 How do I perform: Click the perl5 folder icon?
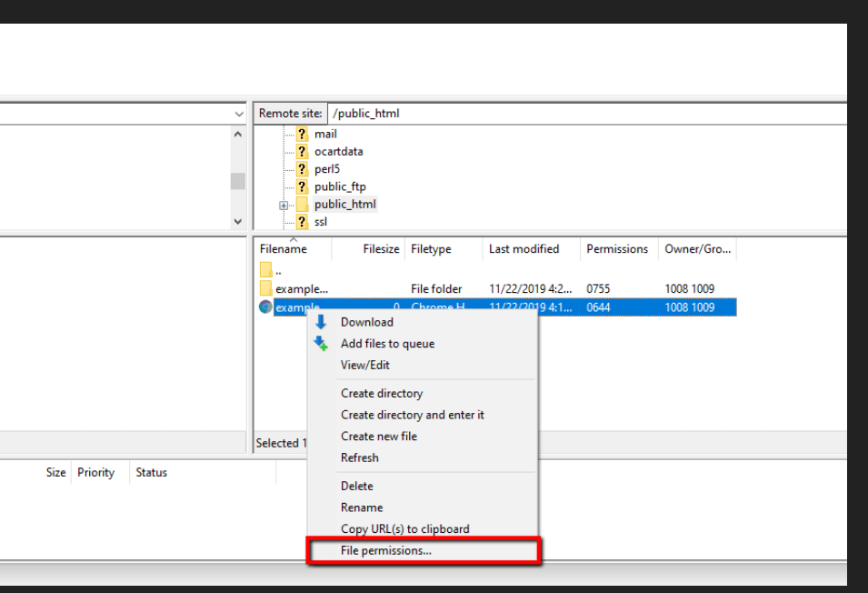pyautogui.click(x=302, y=169)
